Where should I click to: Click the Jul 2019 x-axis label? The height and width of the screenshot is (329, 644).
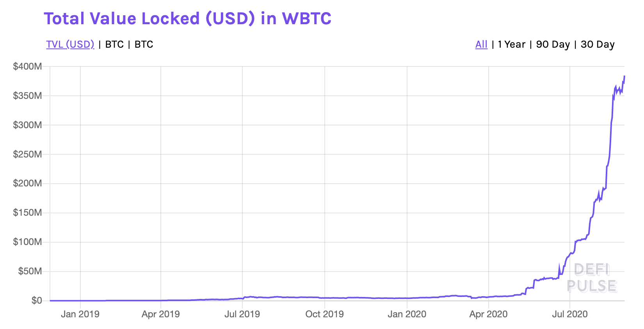242,314
